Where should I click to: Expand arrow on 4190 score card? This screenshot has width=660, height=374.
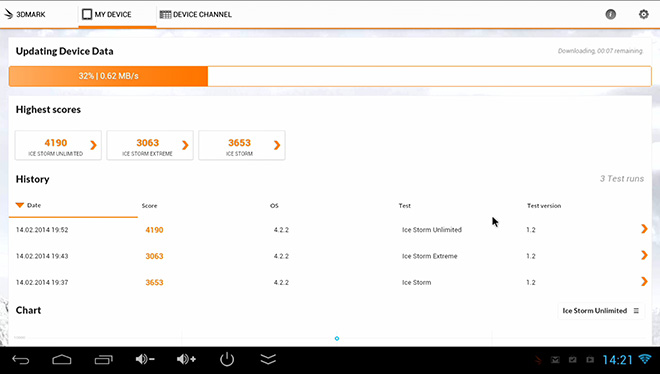coord(93,145)
